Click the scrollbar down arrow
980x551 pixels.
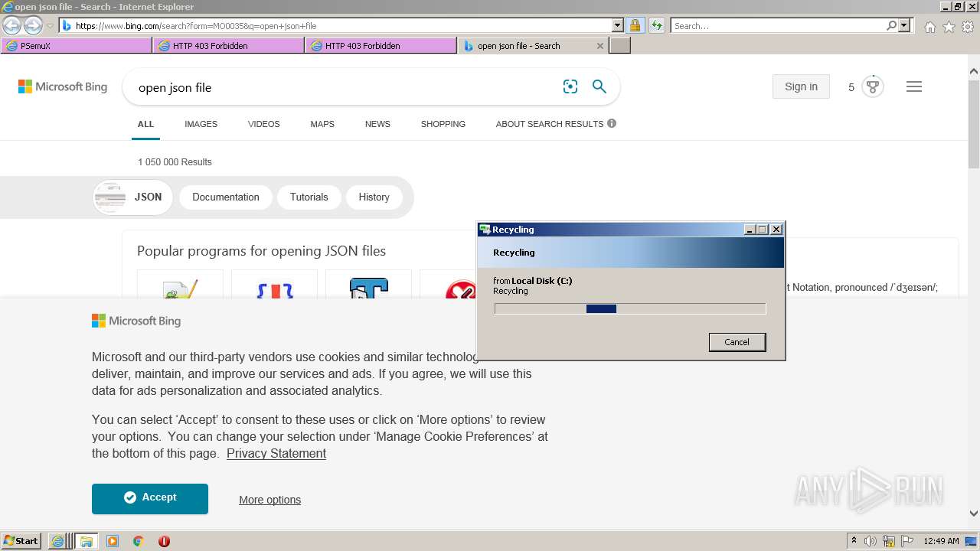[973, 514]
